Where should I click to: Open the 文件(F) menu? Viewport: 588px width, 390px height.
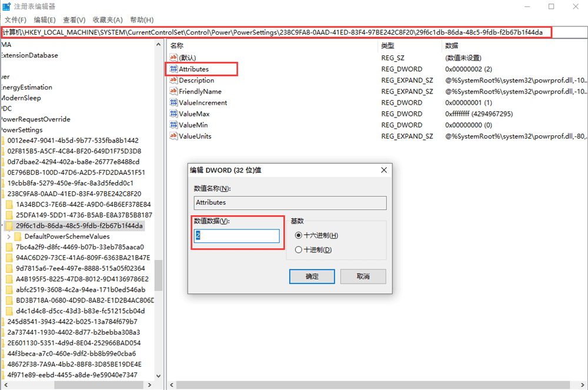pos(15,20)
